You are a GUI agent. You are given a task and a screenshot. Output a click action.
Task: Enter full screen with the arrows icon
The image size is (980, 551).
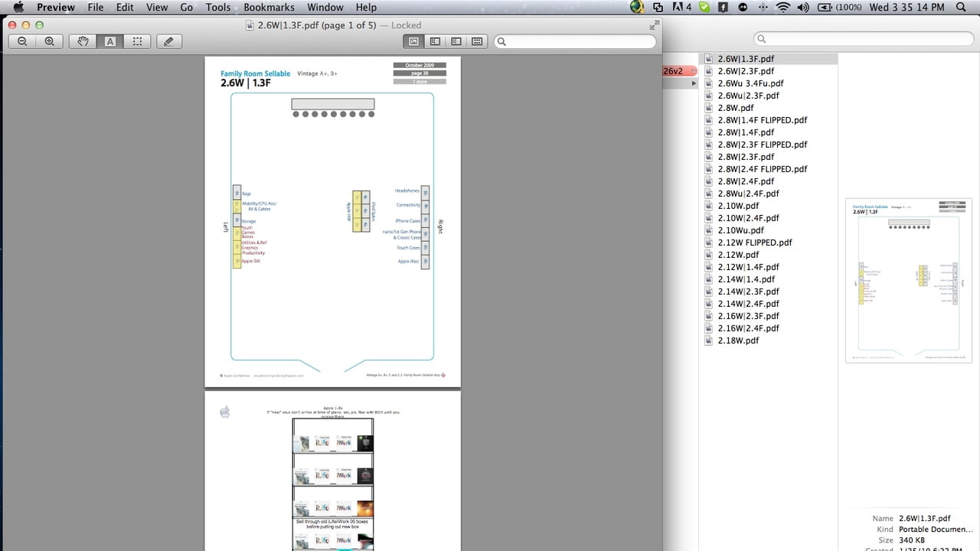(x=654, y=25)
